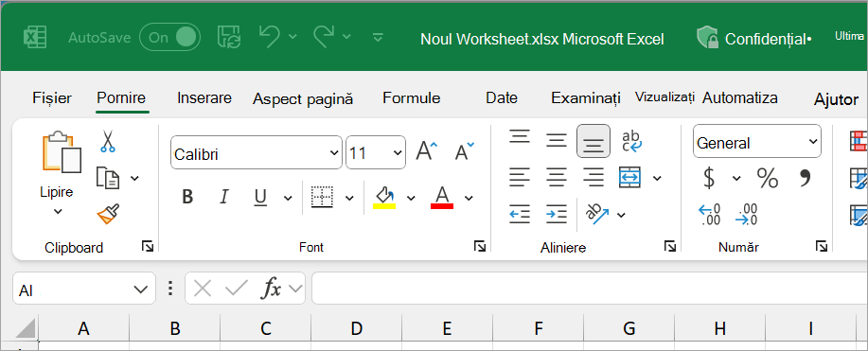Open the Redo history dropdown arrow
The height and width of the screenshot is (351, 868).
[x=346, y=37]
